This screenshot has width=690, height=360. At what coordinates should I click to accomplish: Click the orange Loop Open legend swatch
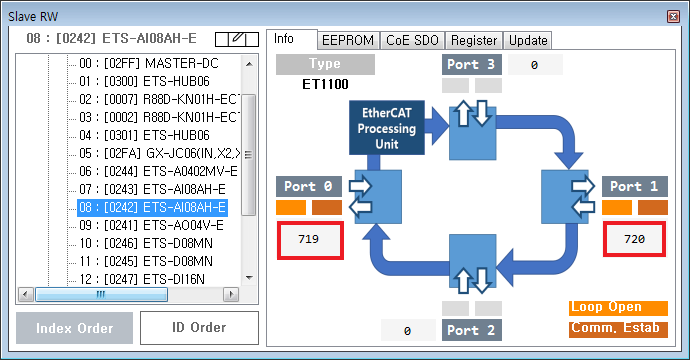click(x=618, y=308)
